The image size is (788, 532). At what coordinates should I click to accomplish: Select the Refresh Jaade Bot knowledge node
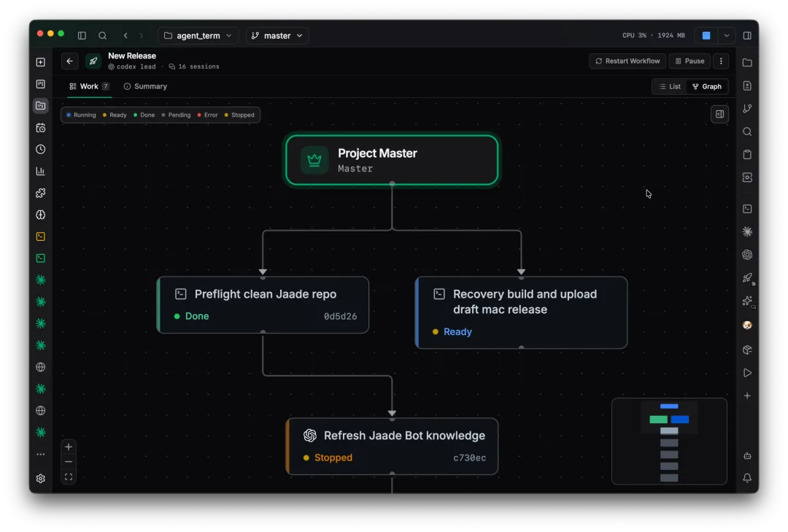pos(392,446)
